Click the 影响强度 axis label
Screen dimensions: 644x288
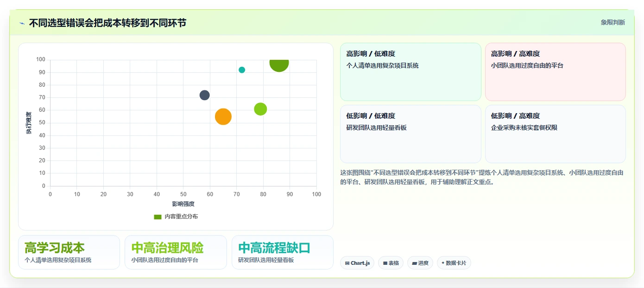pyautogui.click(x=183, y=204)
